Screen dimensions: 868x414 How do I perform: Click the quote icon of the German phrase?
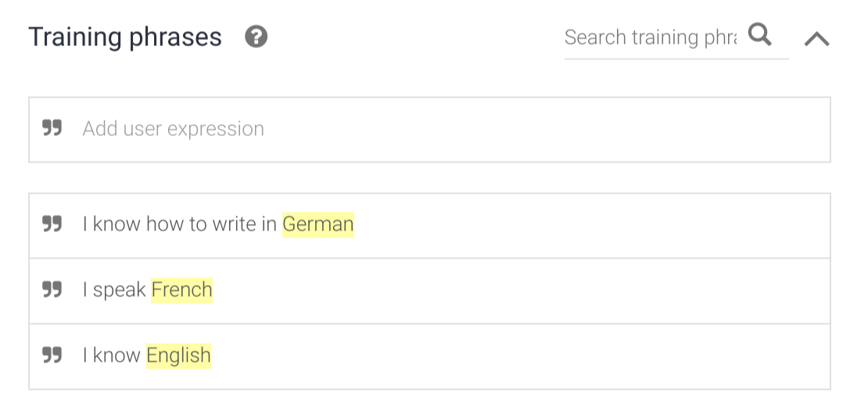[x=52, y=225]
